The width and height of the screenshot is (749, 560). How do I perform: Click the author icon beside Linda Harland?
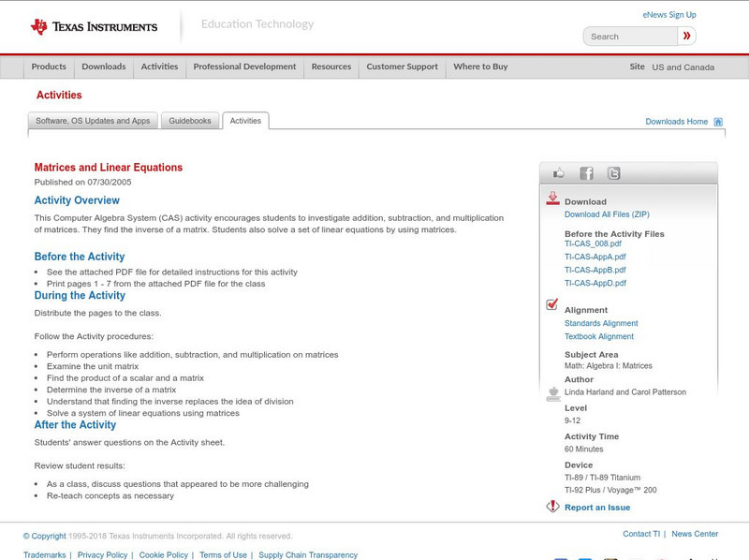click(553, 393)
